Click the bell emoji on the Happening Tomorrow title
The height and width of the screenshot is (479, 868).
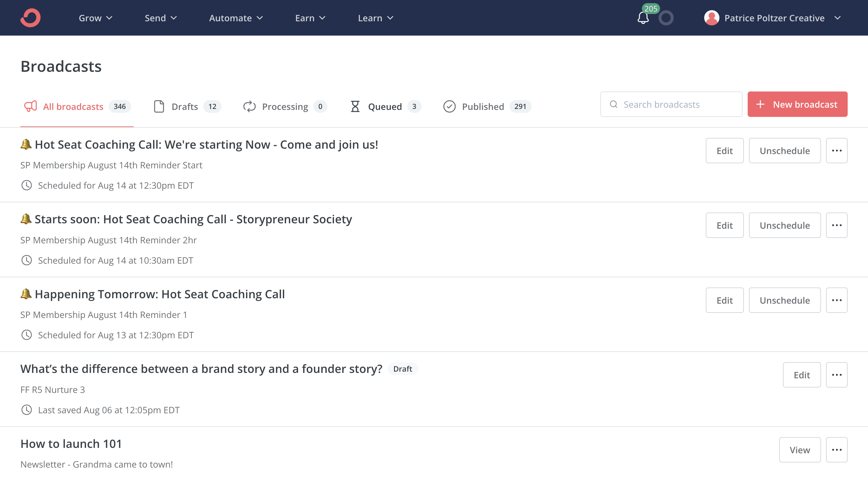26,293
